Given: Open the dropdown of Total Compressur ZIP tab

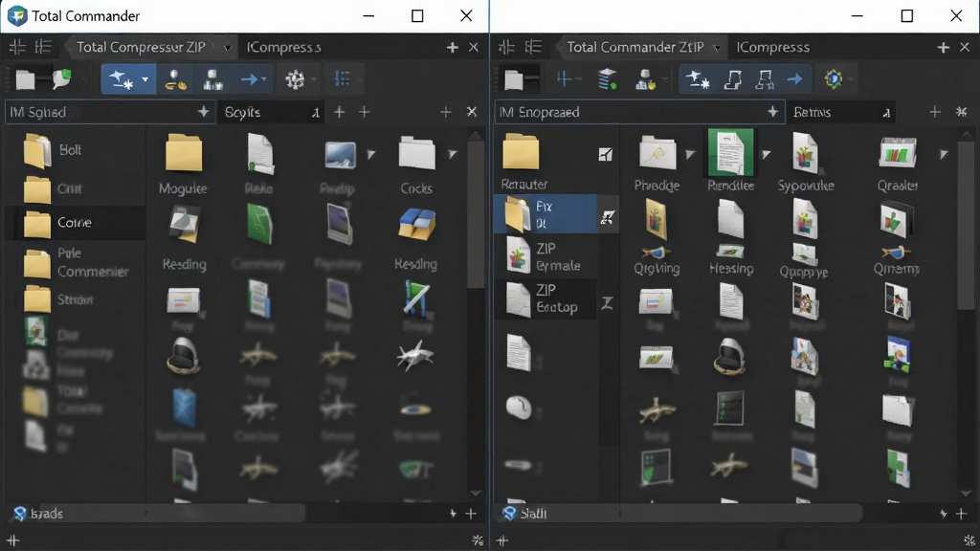Looking at the screenshot, I should (x=227, y=48).
